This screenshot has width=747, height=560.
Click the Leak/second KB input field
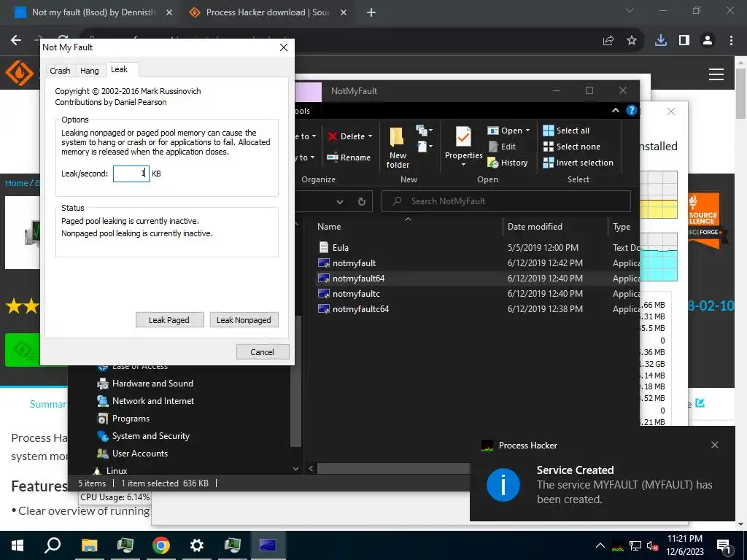point(131,174)
